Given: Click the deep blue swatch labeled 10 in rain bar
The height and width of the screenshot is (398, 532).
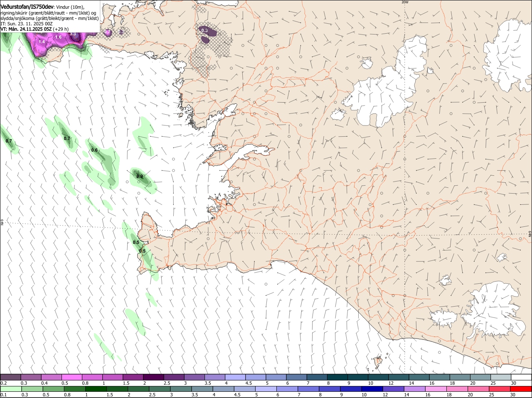Looking at the screenshot, I should [x=372, y=389].
